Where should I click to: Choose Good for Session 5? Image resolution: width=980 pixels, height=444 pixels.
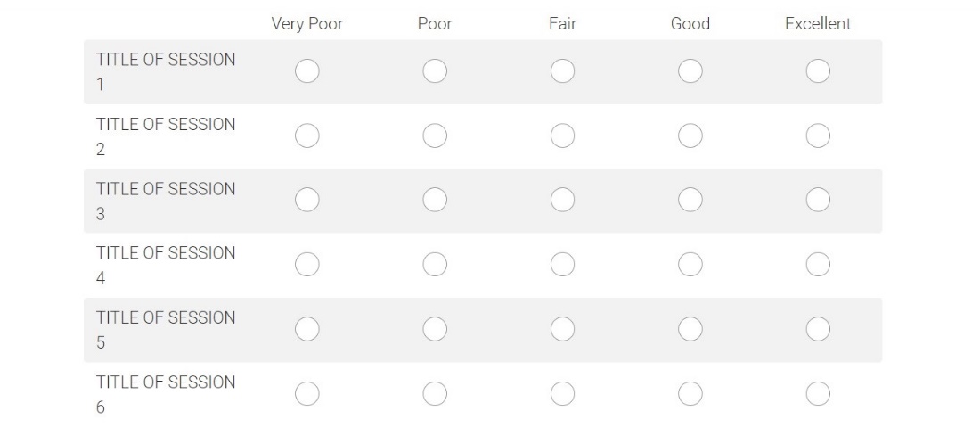pyautogui.click(x=690, y=329)
